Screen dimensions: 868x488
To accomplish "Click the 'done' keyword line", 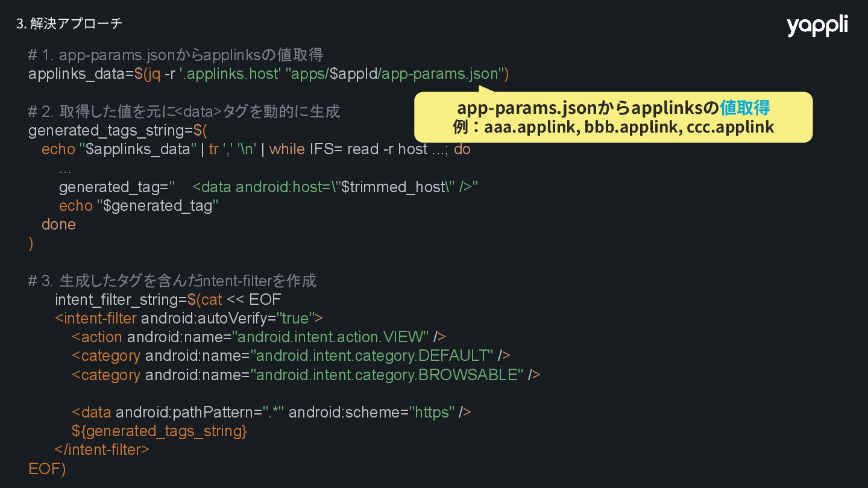I will (x=58, y=225).
